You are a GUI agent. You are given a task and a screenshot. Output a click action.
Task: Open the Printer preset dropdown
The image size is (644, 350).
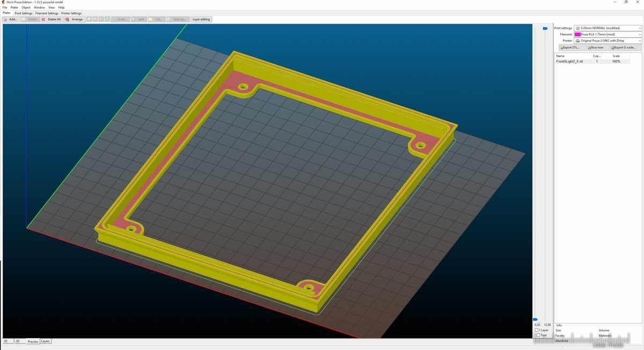point(608,41)
